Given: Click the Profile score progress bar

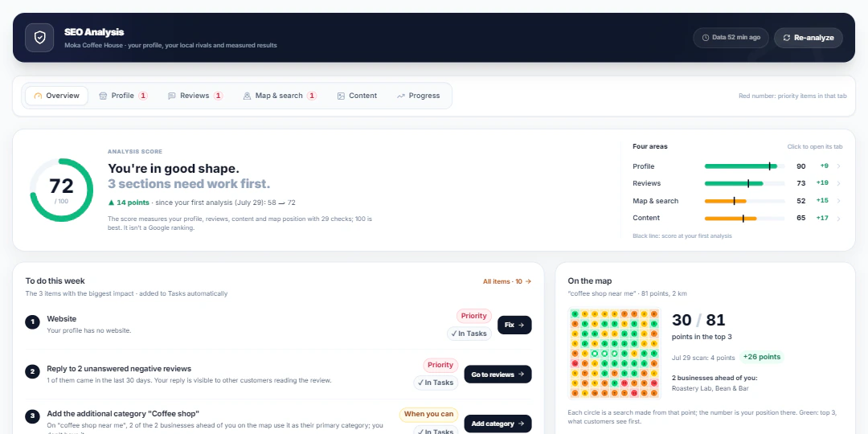Looking at the screenshot, I should click(x=744, y=166).
